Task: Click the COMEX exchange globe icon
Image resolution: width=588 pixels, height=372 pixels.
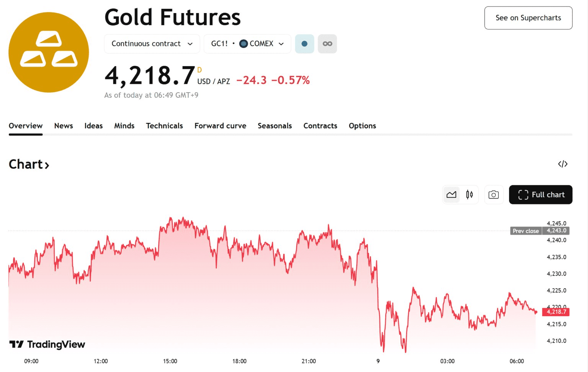Action: (243, 44)
